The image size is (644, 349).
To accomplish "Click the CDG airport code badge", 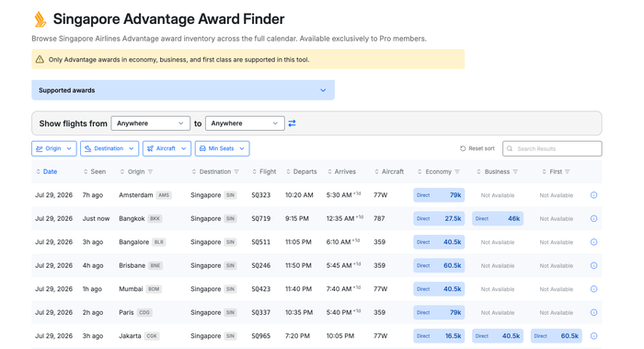I will coord(144,312).
